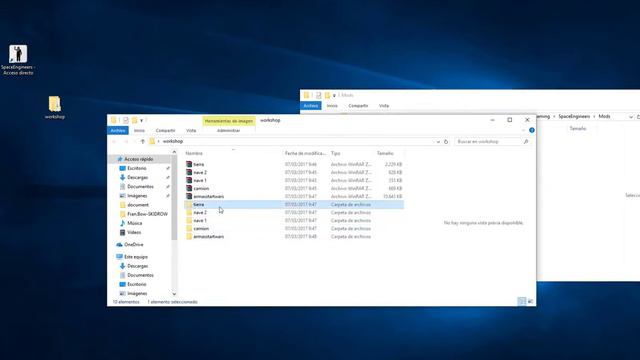Screen dimensions: 640x360
Task: Open the SpaceEngineers desktop shortcut
Action: [x=18, y=60]
